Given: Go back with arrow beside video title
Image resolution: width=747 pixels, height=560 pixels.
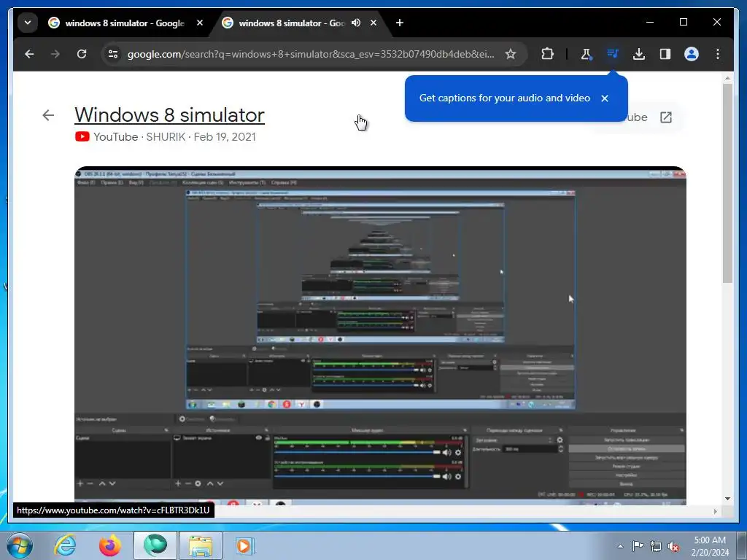Looking at the screenshot, I should (x=48, y=115).
